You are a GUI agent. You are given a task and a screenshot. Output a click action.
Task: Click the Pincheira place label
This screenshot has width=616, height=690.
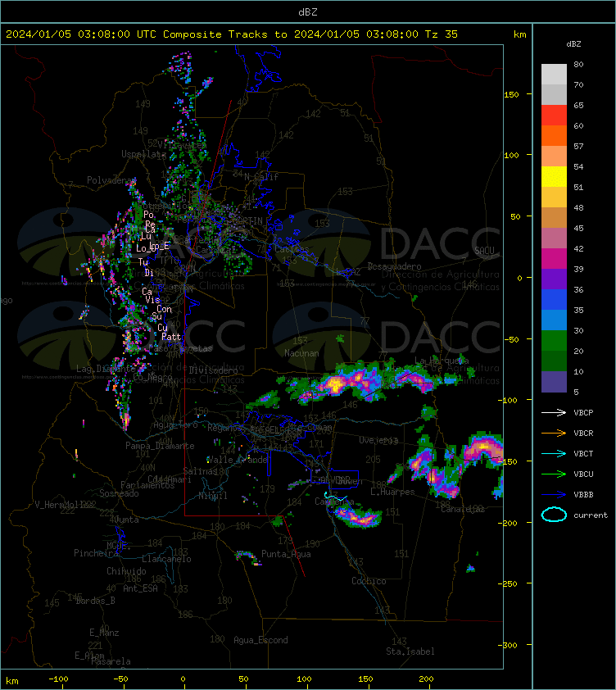(x=96, y=552)
